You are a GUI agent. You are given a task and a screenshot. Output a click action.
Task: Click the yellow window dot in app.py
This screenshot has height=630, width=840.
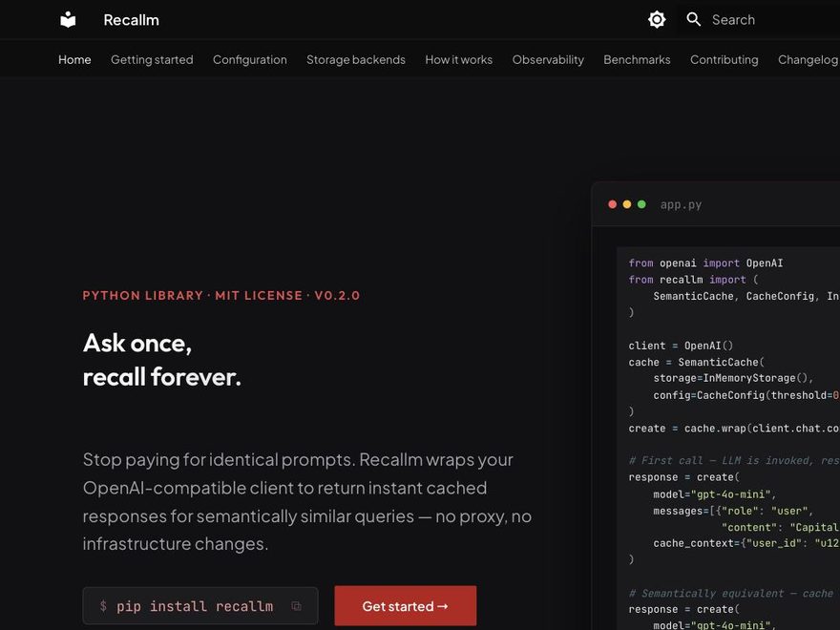(x=627, y=204)
